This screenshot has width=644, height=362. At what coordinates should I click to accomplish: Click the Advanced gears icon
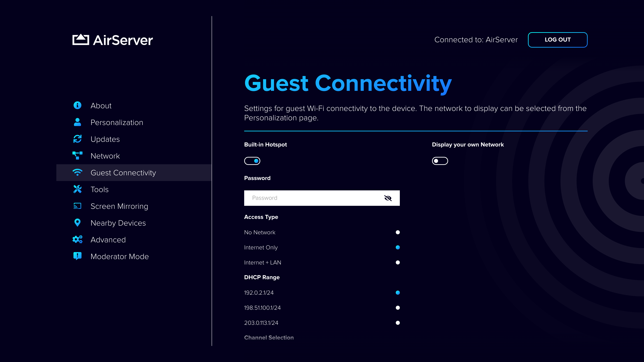77,239
